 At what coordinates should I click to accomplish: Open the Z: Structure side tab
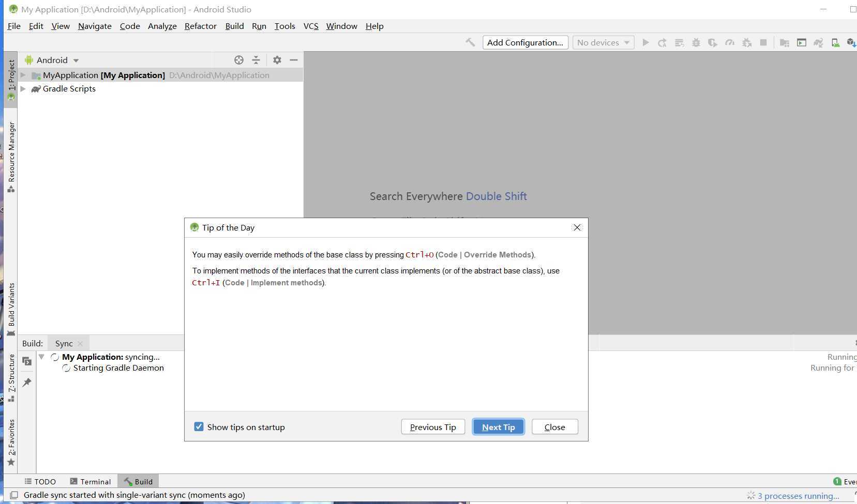11,378
